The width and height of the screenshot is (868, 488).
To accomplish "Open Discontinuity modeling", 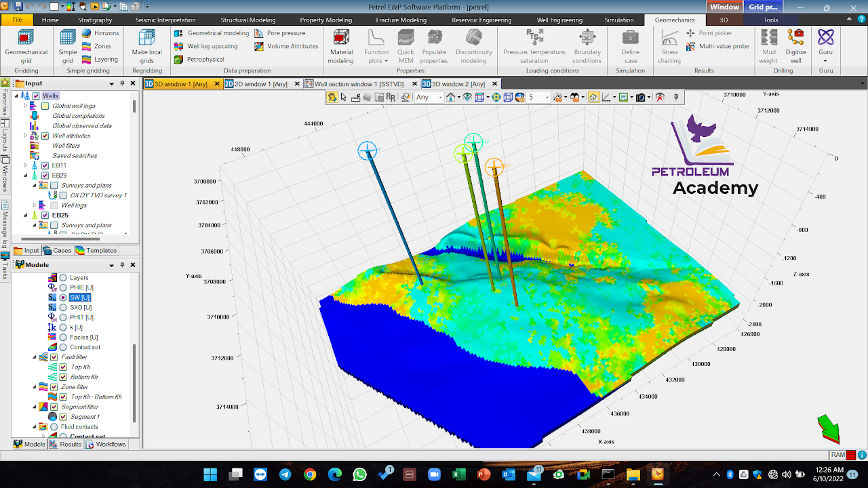I will tap(474, 46).
